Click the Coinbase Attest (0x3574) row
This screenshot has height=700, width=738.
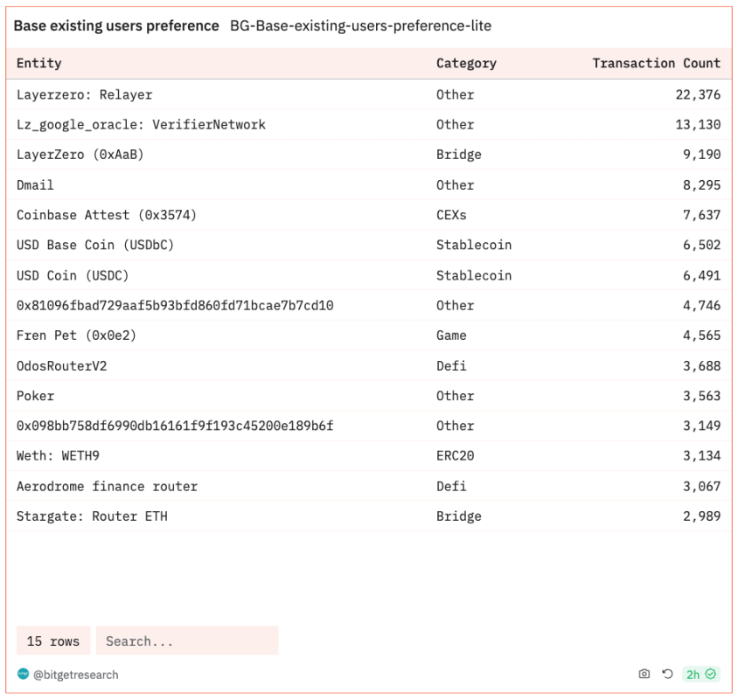[x=107, y=215]
